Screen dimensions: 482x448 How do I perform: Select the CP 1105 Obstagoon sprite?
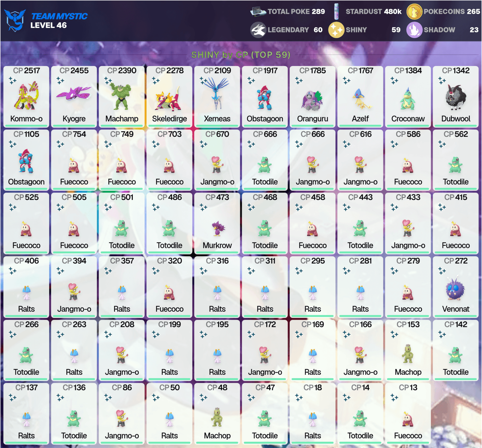(26, 161)
